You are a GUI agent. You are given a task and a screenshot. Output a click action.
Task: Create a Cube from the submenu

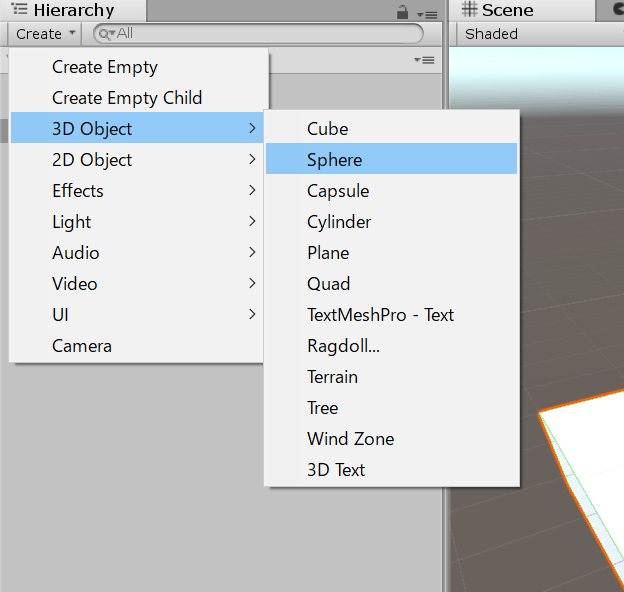pos(328,129)
